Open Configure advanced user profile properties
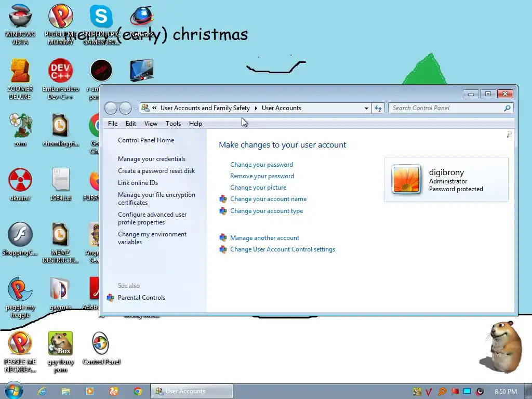The height and width of the screenshot is (399, 532). [x=152, y=218]
